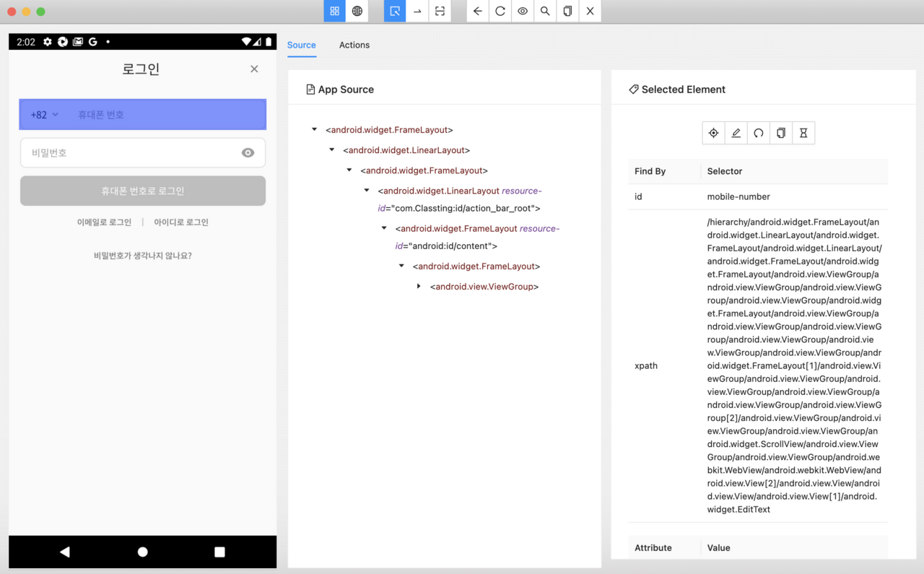Activate select elements tool
Screen dimensions: 924x574
tap(395, 12)
